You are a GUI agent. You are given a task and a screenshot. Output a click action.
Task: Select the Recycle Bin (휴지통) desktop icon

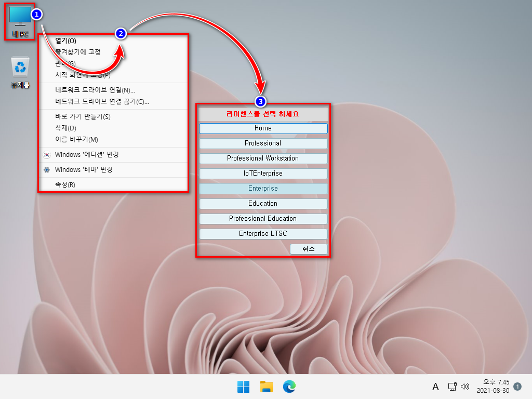[x=20, y=73]
